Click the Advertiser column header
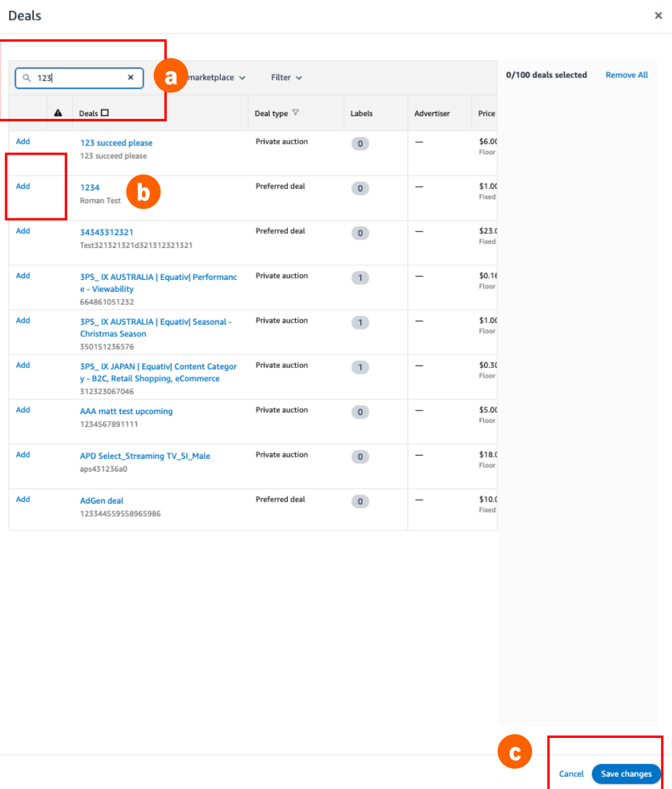Viewport: 672px width, 789px height. pos(432,113)
